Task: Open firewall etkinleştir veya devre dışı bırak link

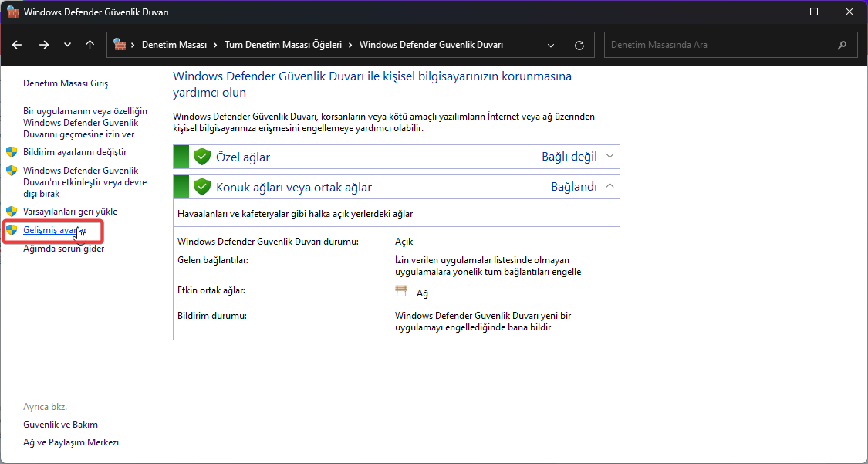Action: tap(85, 182)
